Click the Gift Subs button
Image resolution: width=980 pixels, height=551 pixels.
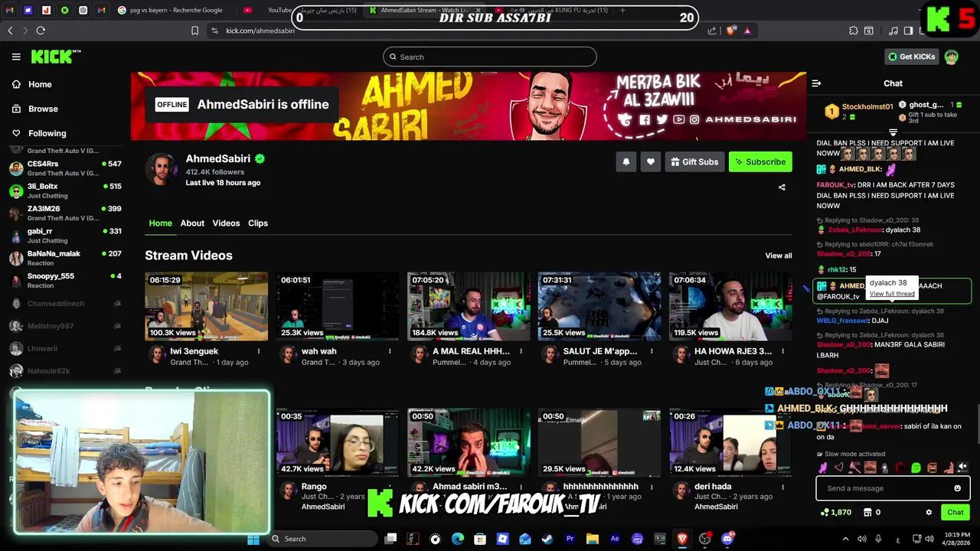coord(694,161)
